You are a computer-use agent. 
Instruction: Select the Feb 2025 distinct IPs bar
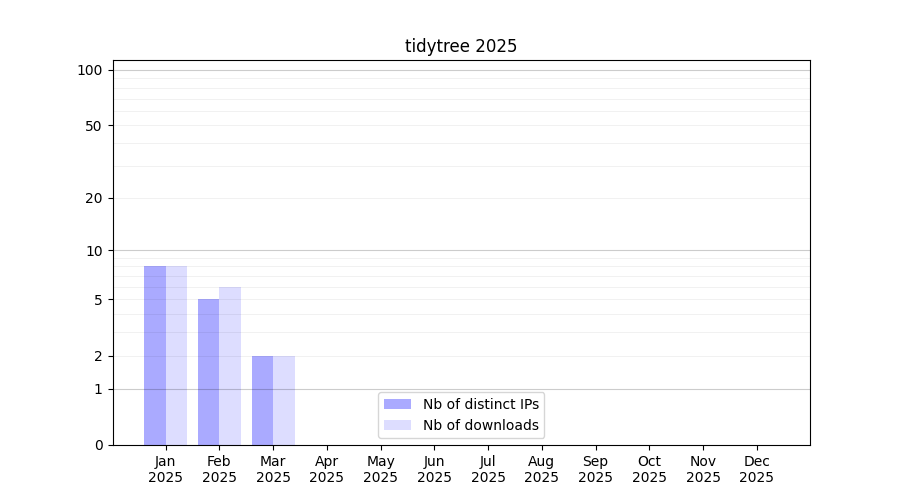pos(208,372)
